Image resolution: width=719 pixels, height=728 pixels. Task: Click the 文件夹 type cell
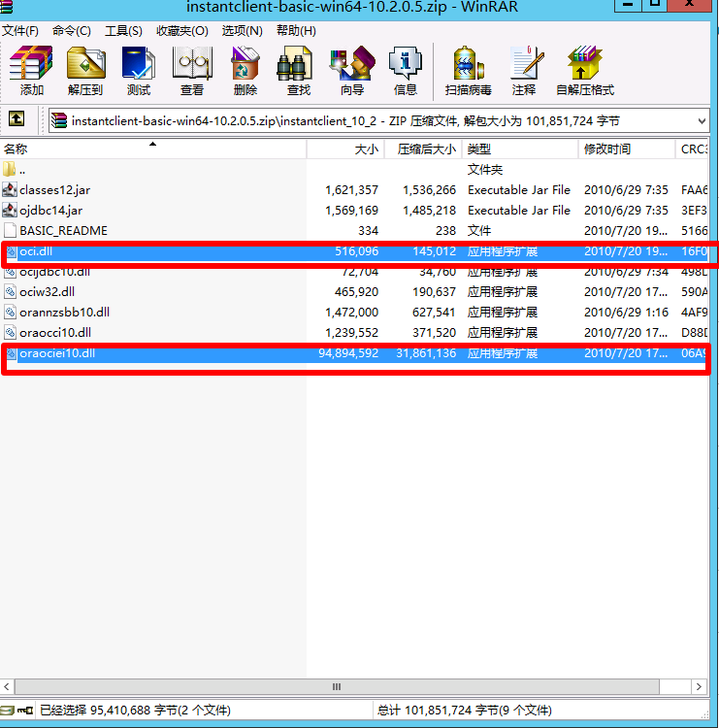[x=485, y=170]
